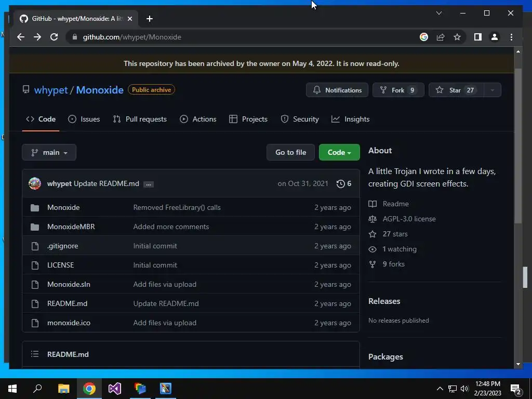Go forward using browser forward arrow
532x399 pixels.
pyautogui.click(x=37, y=37)
